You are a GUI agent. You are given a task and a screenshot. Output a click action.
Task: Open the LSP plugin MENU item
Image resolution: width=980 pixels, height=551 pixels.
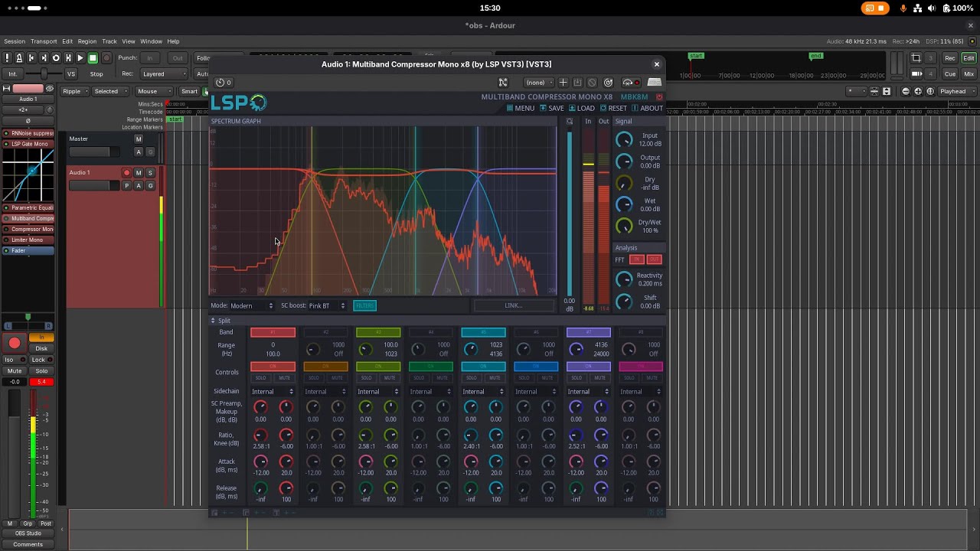pyautogui.click(x=521, y=109)
